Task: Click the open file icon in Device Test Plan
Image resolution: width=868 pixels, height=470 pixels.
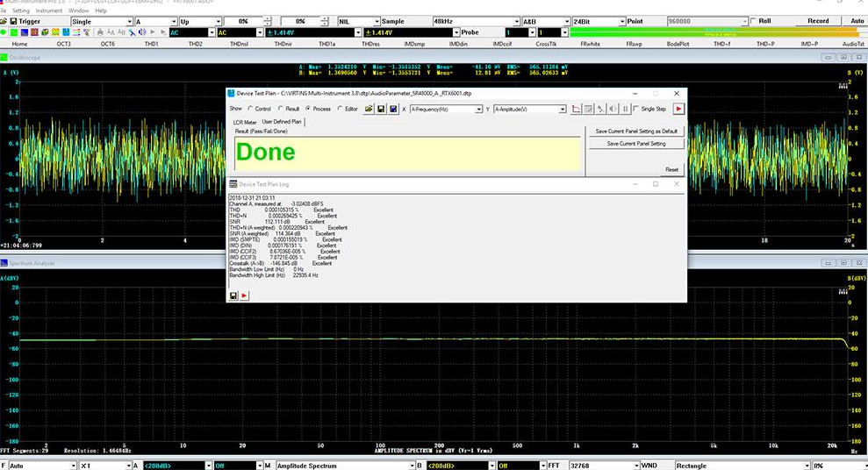Action: tap(369, 109)
